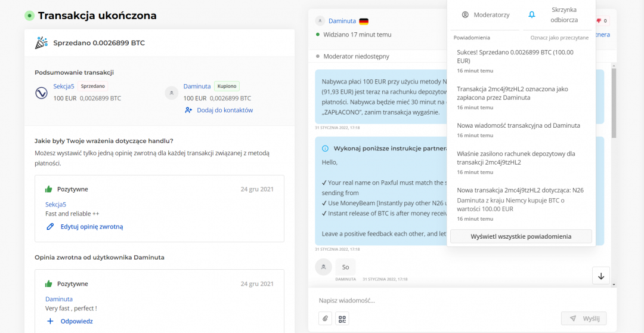
Task: Click the Moderatorzy person icon
Action: (466, 15)
